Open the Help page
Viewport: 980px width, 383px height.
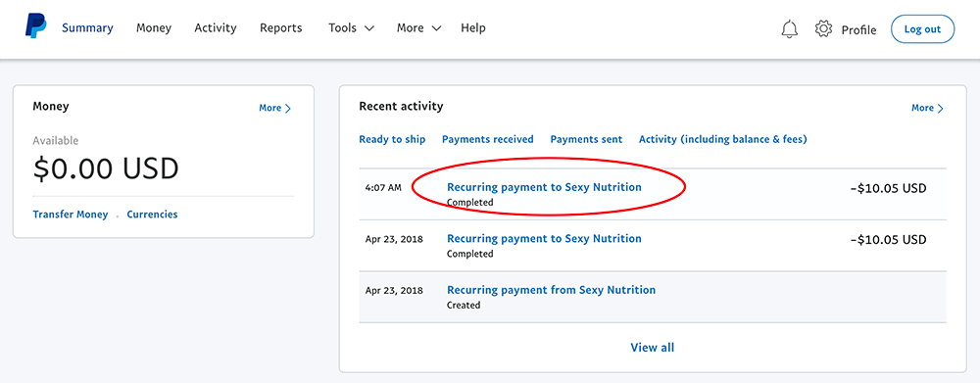click(x=473, y=28)
